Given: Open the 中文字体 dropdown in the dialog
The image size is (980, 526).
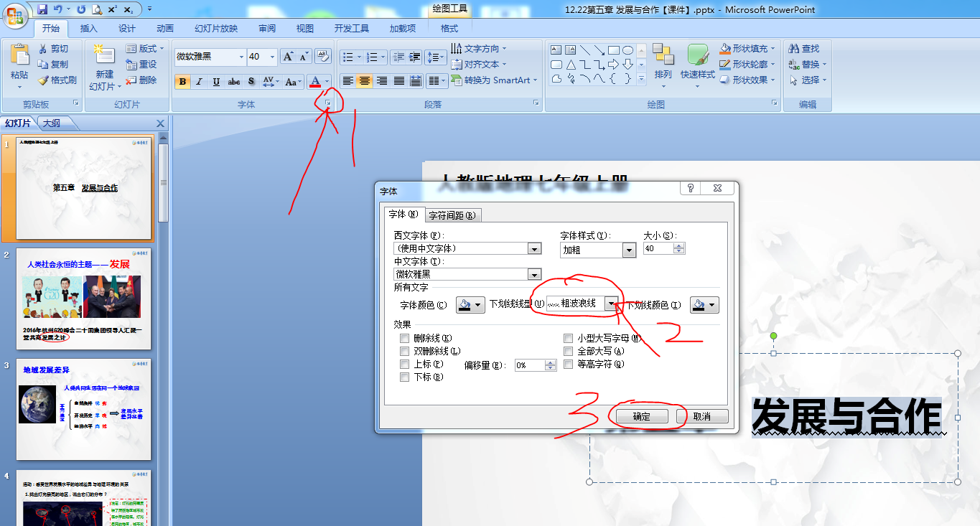Looking at the screenshot, I should pos(533,274).
